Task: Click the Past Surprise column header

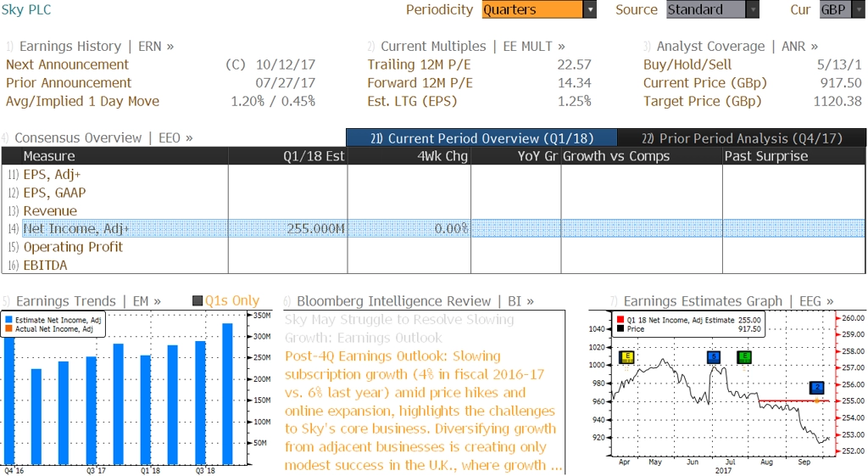Action: click(x=793, y=156)
